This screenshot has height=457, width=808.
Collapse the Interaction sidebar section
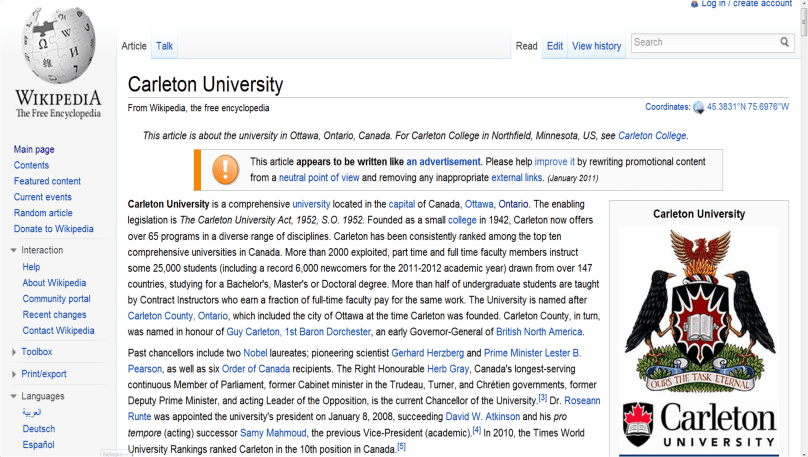13,250
